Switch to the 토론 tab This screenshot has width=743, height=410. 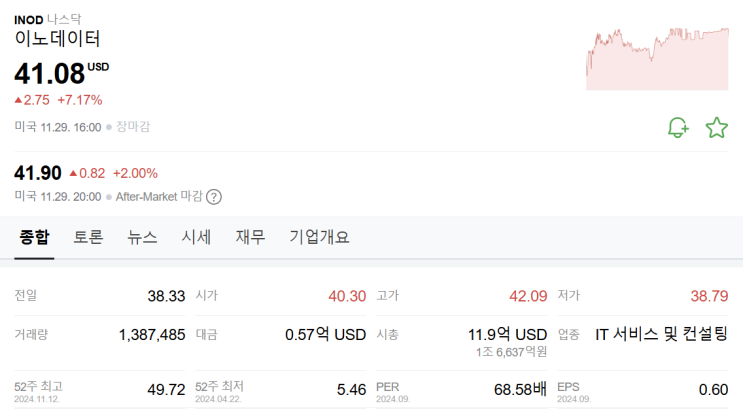coord(88,237)
